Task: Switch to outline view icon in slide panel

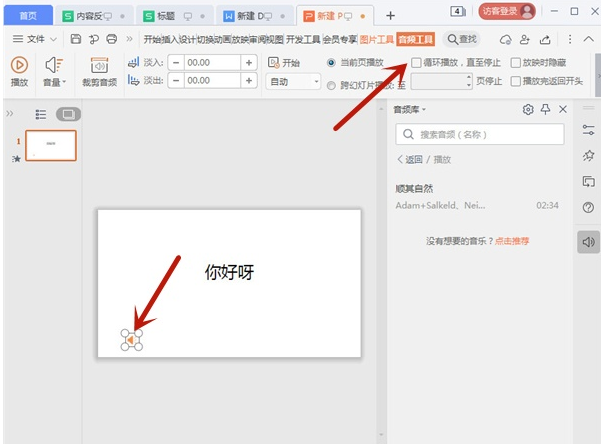Action: [x=41, y=114]
